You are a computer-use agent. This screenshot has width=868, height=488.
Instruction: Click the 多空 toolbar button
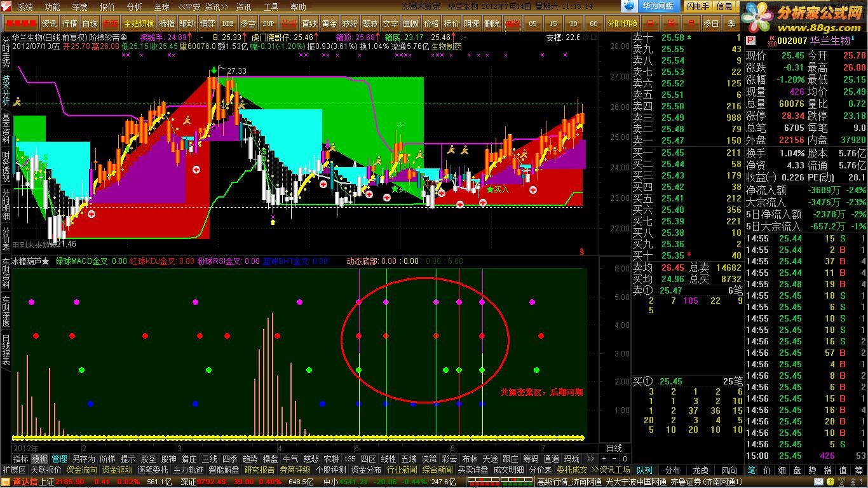(248, 24)
